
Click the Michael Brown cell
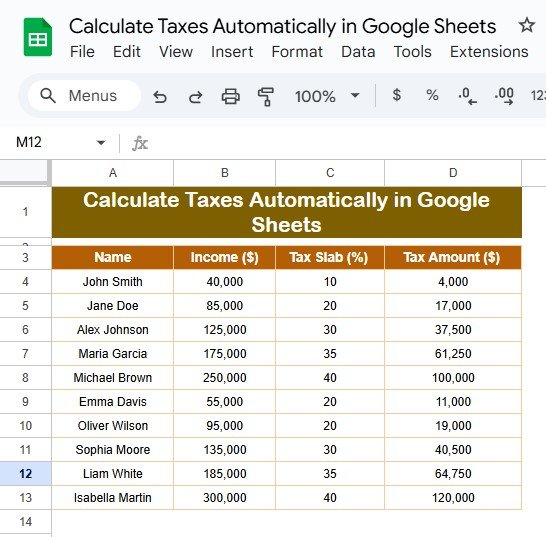(112, 378)
